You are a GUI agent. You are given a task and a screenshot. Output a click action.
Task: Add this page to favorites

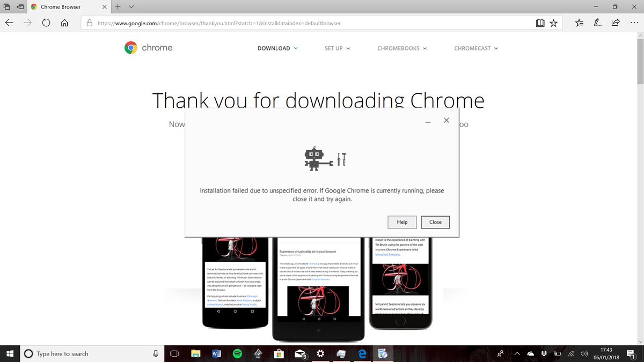pyautogui.click(x=553, y=23)
